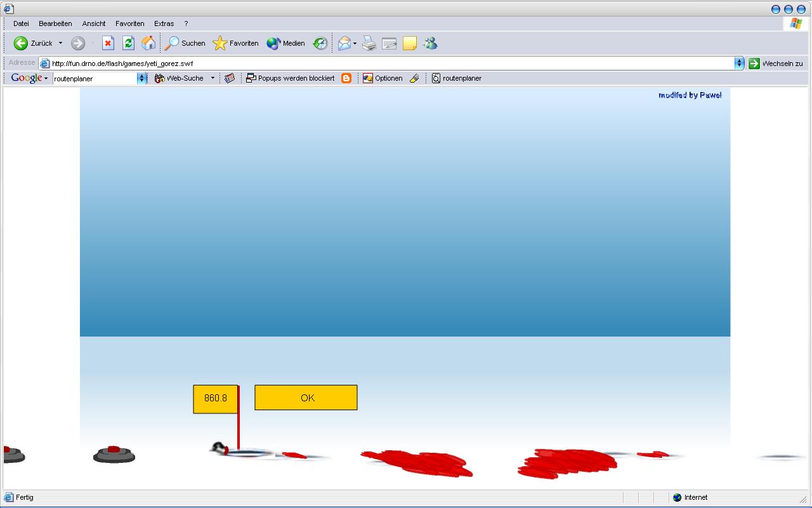The height and width of the screenshot is (508, 812).
Task: Click the Fertig status bar text
Action: pos(25,498)
